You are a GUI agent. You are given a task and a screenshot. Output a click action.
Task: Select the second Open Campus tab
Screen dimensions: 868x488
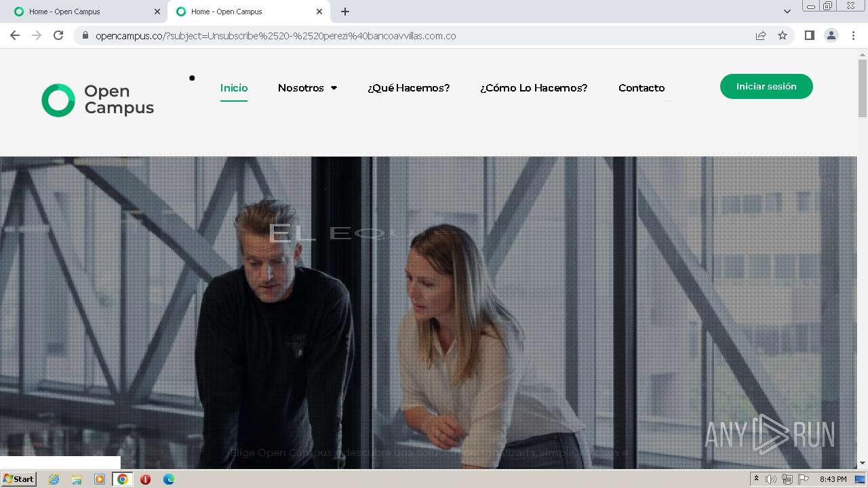click(248, 12)
